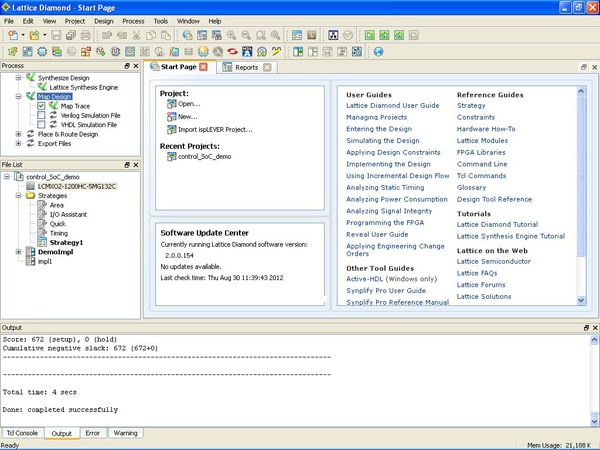
Task: Open the Tools menu
Action: click(161, 20)
